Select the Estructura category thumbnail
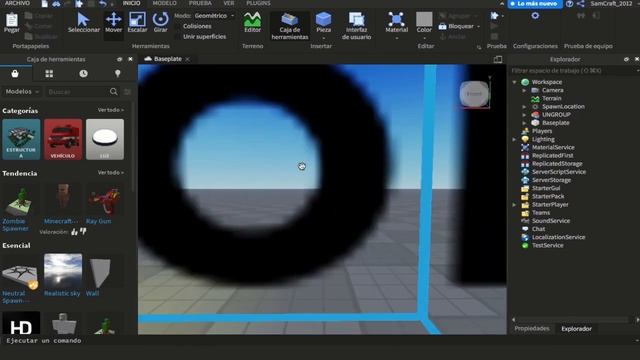 [x=21, y=139]
